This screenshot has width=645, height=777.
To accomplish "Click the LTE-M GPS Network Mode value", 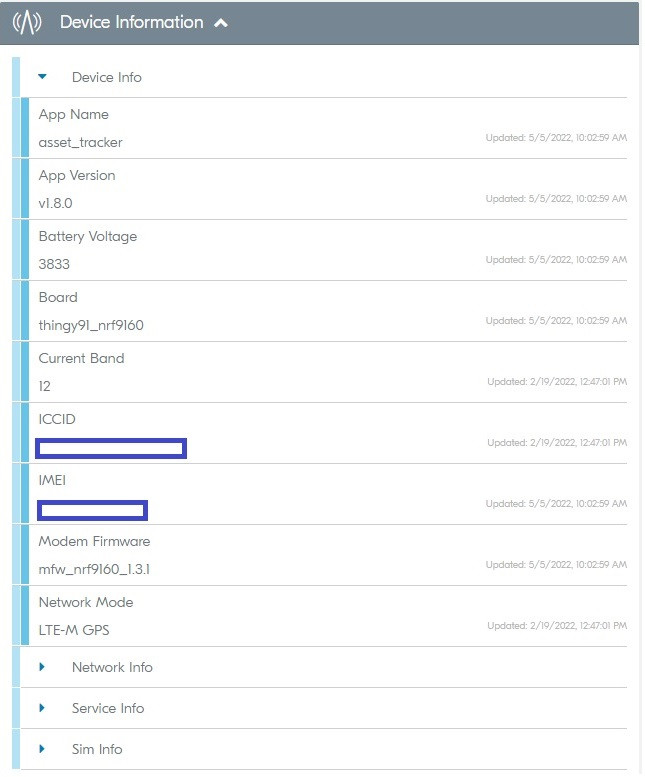I will (74, 630).
